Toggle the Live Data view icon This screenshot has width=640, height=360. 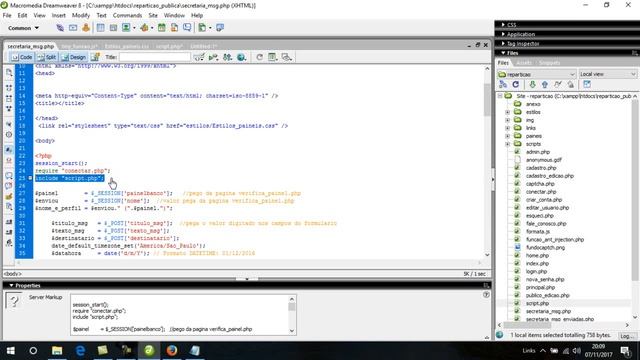click(95, 57)
